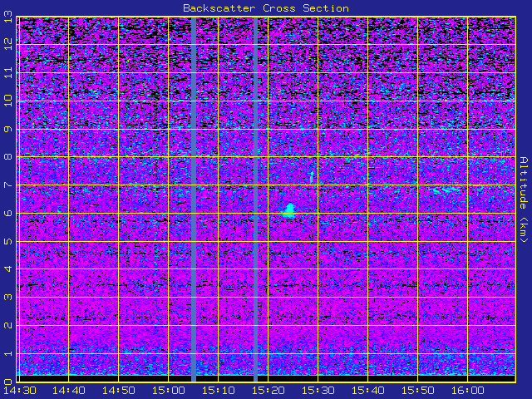The height and width of the screenshot is (399, 532).
Task: Click the grey data-gap stripe before 15:20
Action: (255, 199)
